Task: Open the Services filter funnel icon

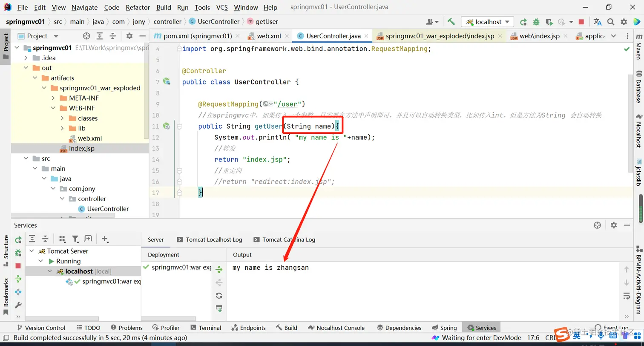Action: 75,239
